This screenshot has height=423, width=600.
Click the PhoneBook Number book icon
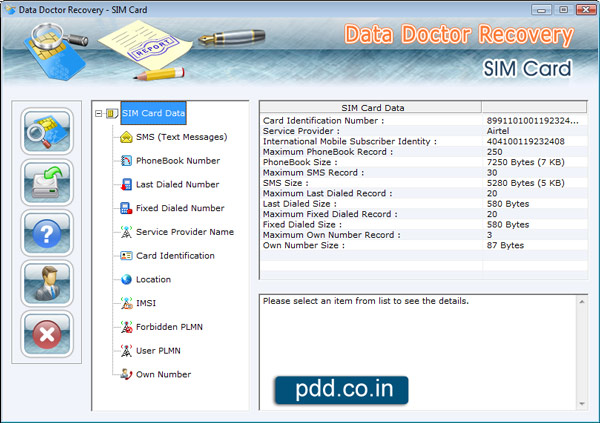(126, 161)
